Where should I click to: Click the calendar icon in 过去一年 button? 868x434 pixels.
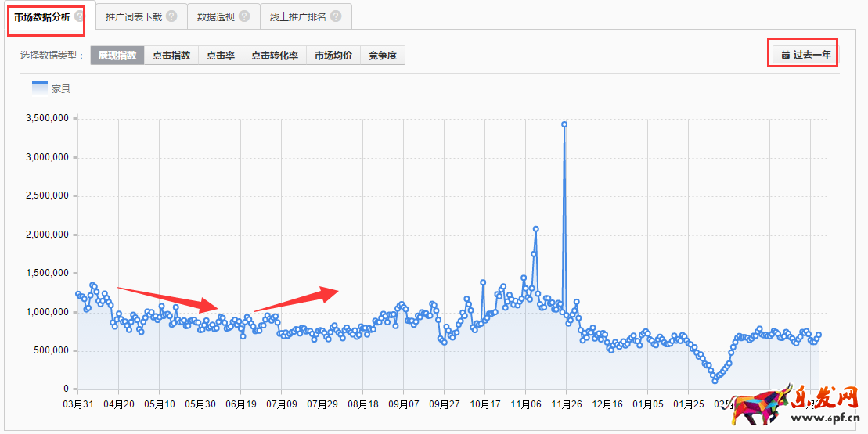[785, 56]
